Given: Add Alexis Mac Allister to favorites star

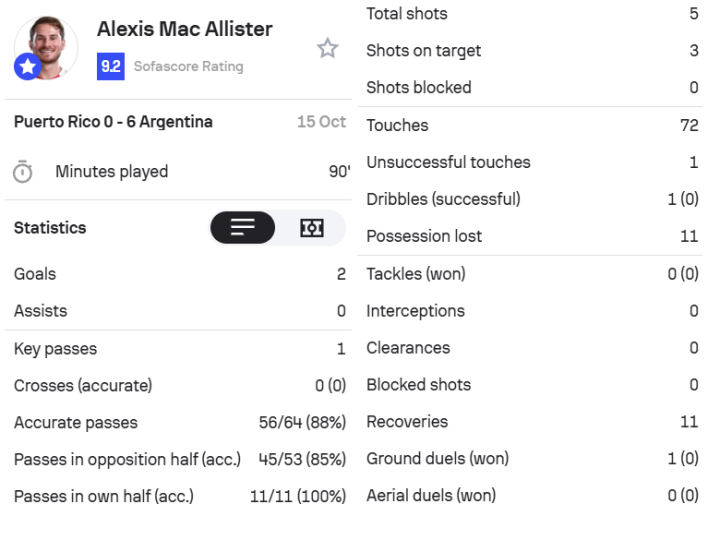Looking at the screenshot, I should (327, 48).
